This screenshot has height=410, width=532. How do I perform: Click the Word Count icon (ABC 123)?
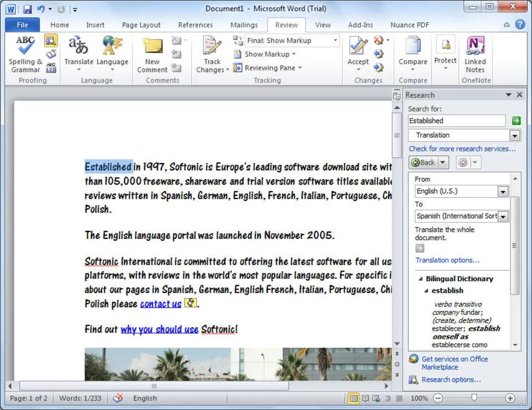[x=51, y=67]
